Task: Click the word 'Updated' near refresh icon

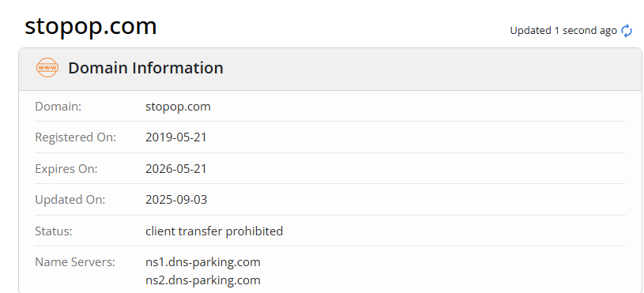Action: 531,31
